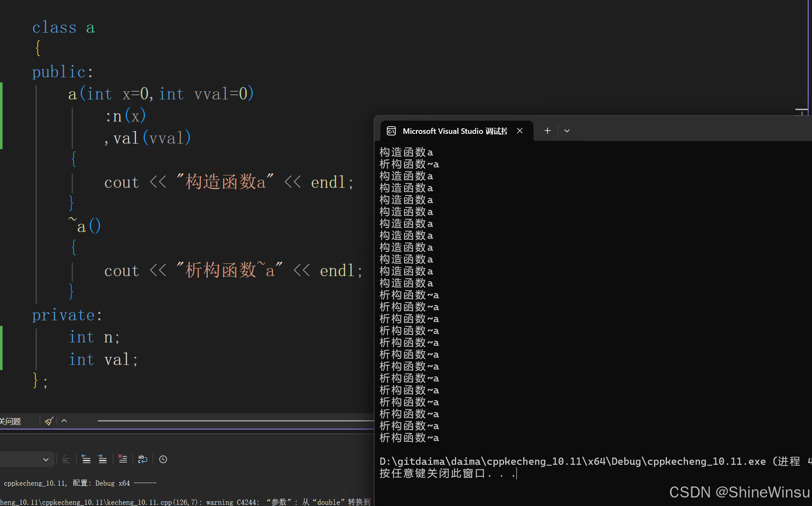Click the 'int val;' member declaration
This screenshot has width=812, height=506.
coord(103,359)
